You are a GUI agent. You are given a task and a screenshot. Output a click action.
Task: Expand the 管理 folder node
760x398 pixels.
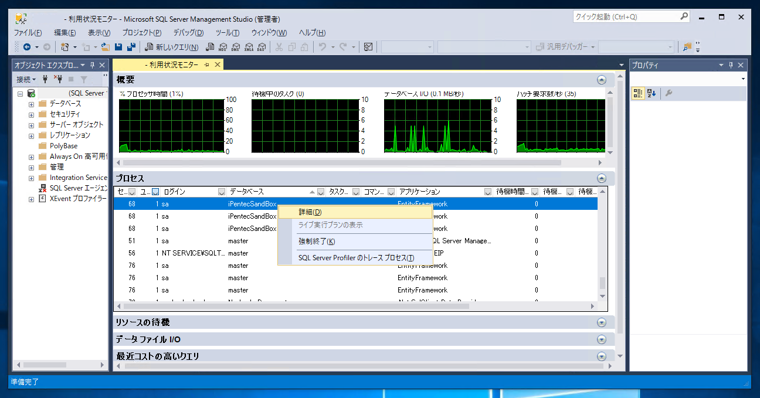(31, 167)
